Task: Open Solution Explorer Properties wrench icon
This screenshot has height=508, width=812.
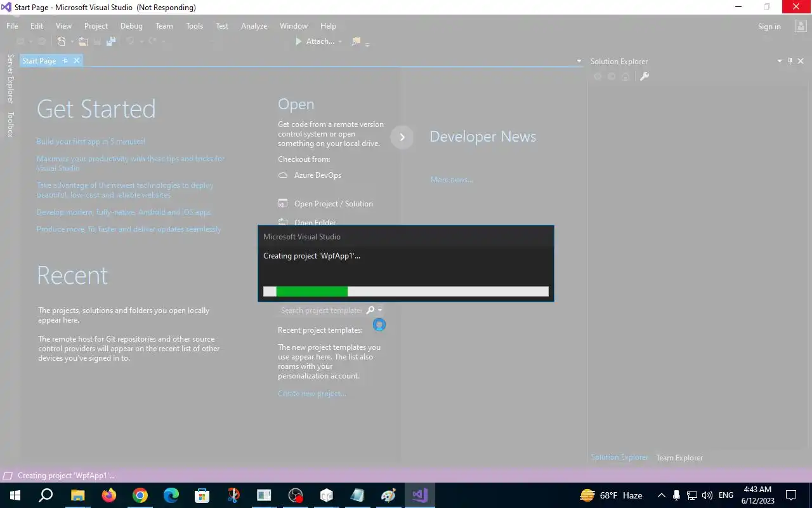Action: 645,76
